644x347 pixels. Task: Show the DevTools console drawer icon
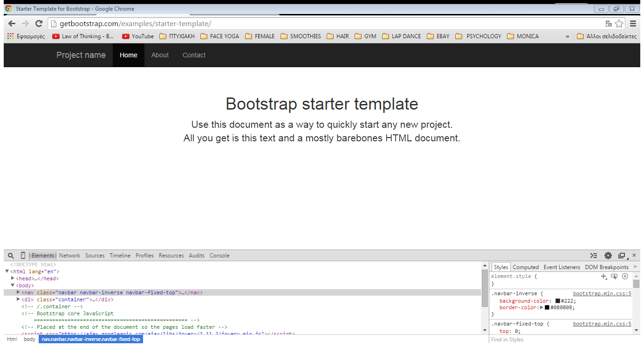click(x=593, y=256)
